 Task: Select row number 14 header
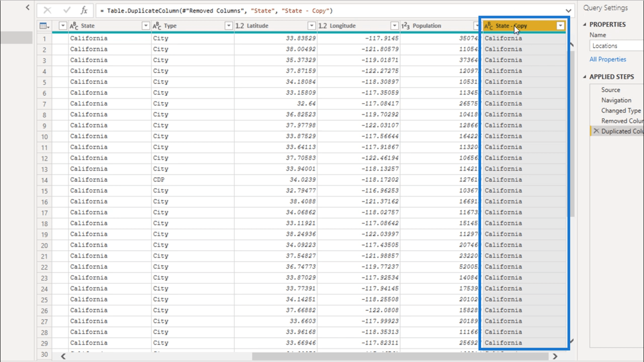pyautogui.click(x=44, y=180)
